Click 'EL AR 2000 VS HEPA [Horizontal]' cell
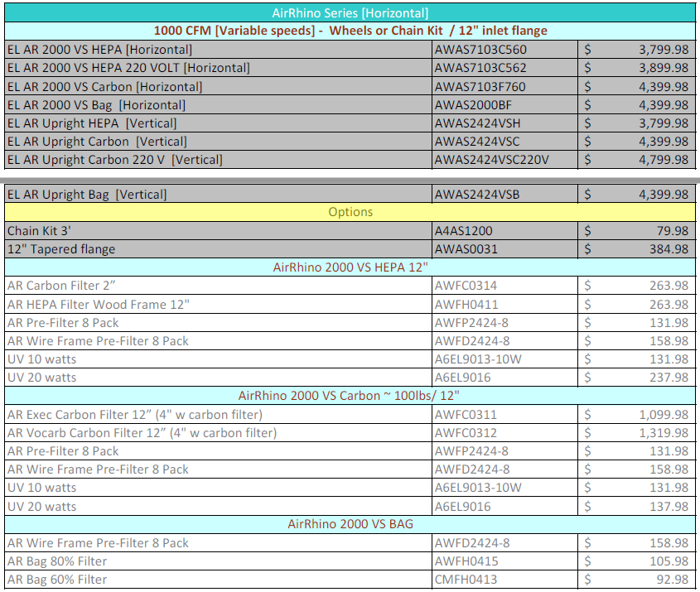 click(218, 50)
